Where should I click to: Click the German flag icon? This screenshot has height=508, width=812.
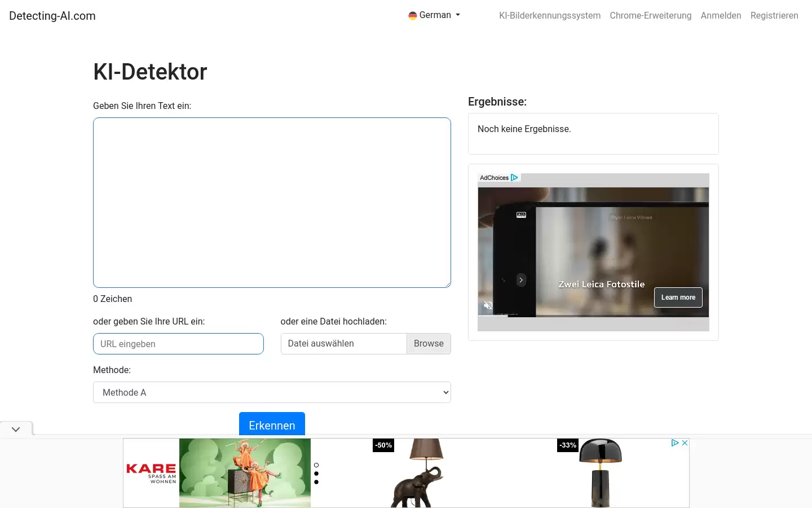pos(413,16)
